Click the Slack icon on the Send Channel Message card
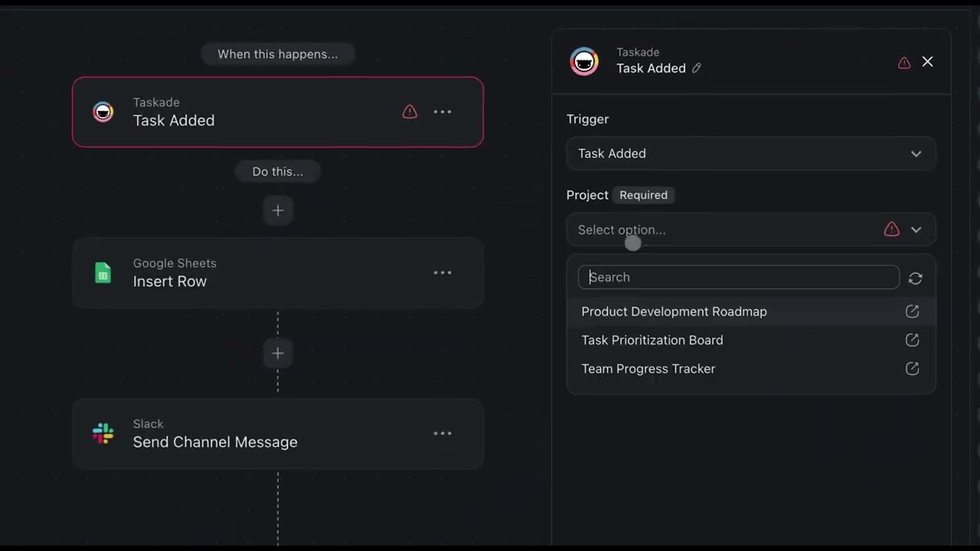The width and height of the screenshot is (980, 551). (x=103, y=433)
